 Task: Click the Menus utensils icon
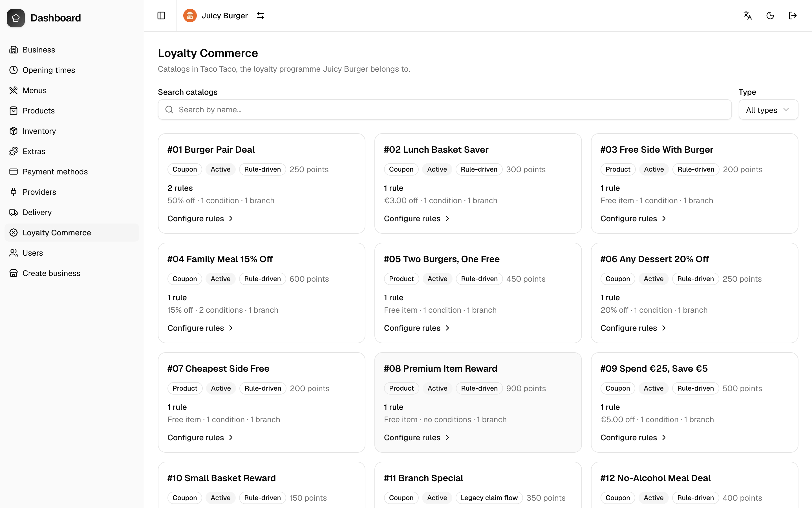14,90
